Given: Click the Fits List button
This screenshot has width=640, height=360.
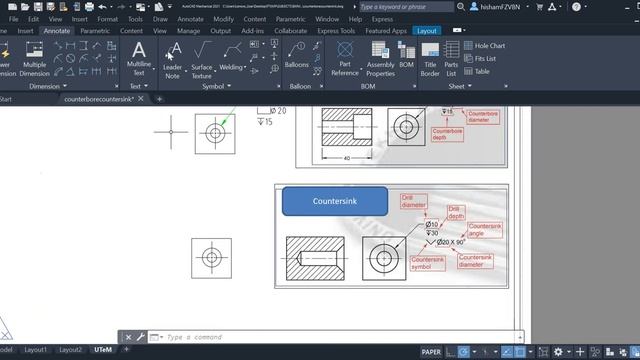Looking at the screenshot, I should coord(480,59).
